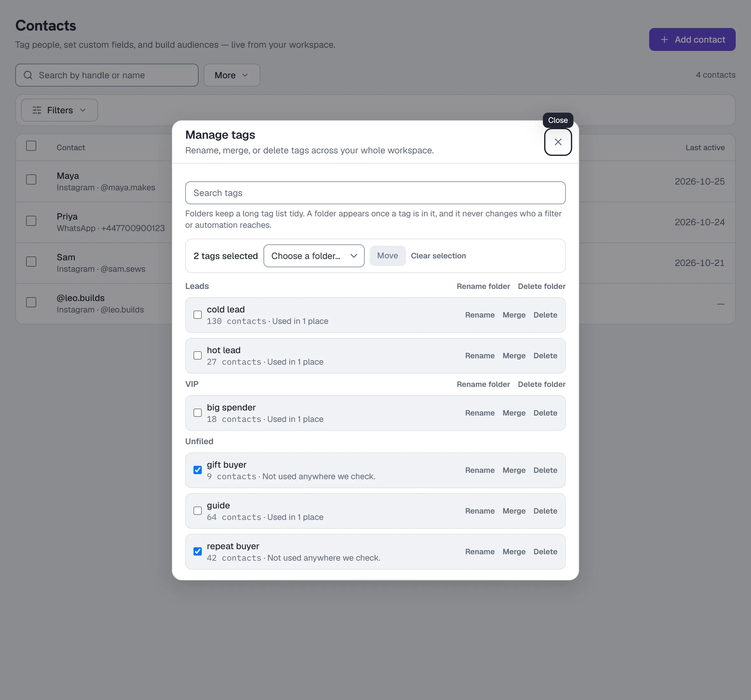This screenshot has width=751, height=700.
Task: Select Priya's contact checkbox
Action: [x=32, y=221]
